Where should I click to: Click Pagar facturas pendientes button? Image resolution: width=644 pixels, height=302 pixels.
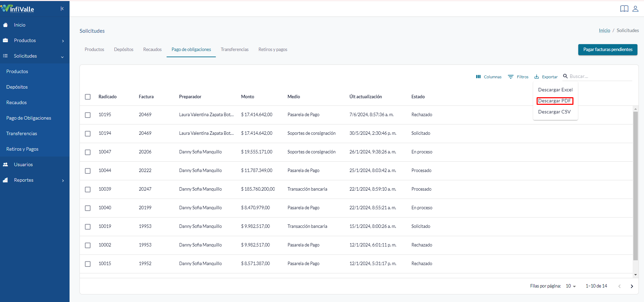coord(608,50)
